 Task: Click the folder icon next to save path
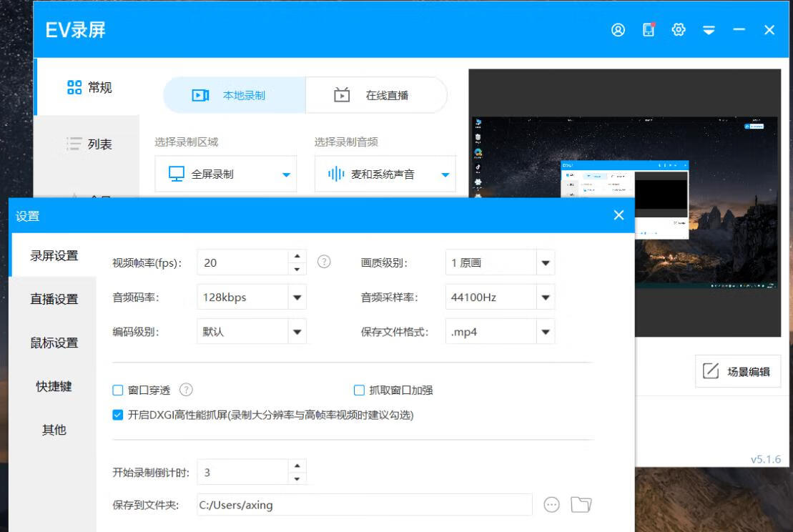point(581,505)
